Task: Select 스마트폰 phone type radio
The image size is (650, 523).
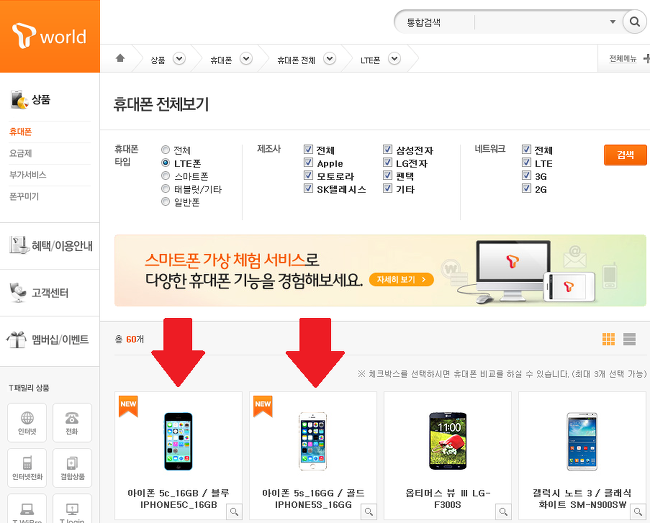Action: tap(165, 176)
